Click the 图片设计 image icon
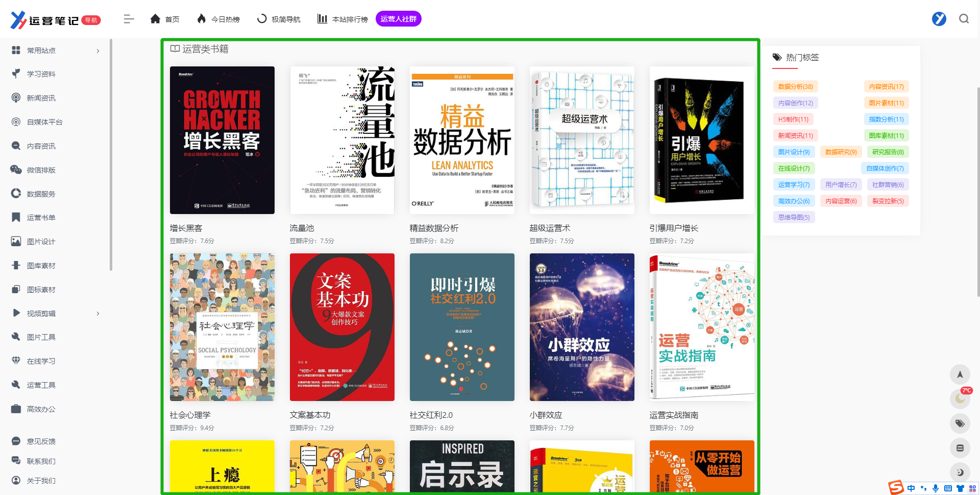980x495 pixels. tap(16, 241)
